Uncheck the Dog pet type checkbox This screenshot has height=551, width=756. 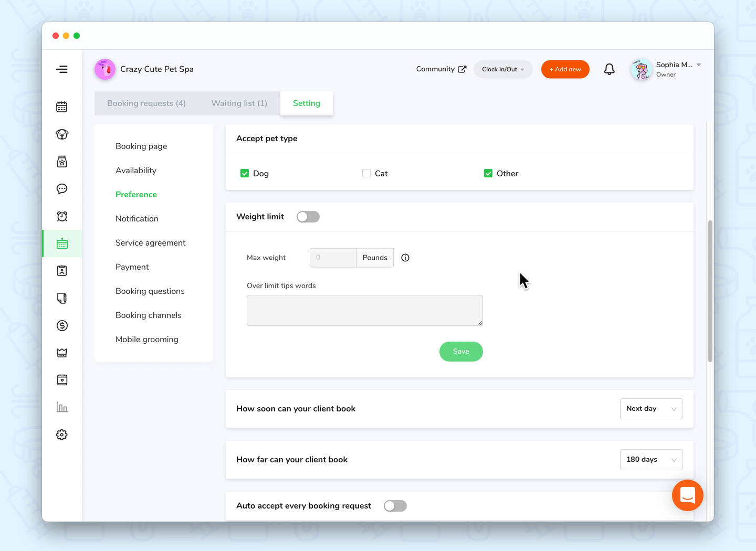click(x=245, y=173)
